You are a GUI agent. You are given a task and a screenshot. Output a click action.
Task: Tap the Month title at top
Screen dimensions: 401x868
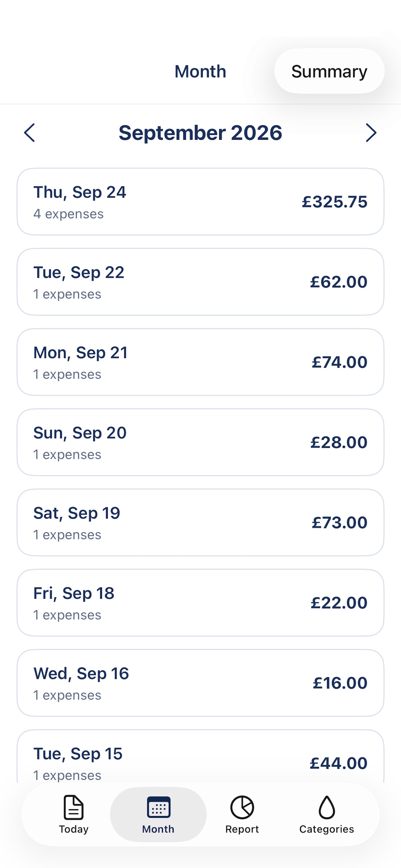[200, 71]
